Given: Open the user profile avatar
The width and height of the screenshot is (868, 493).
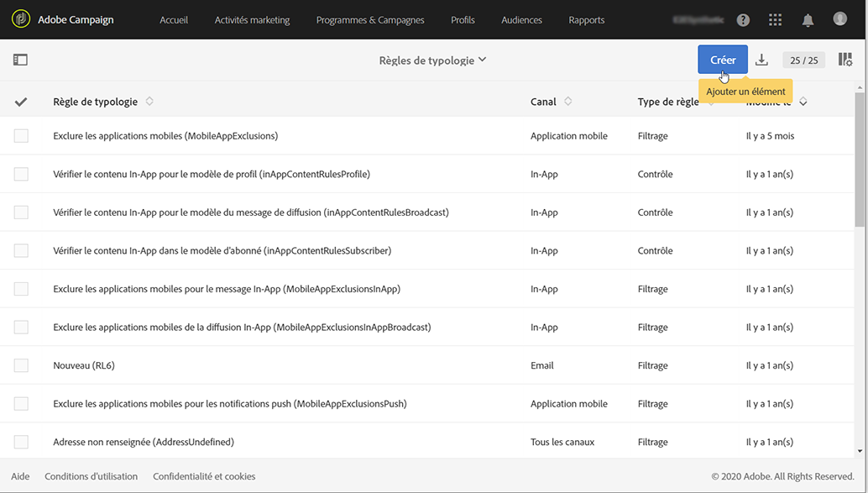Looking at the screenshot, I should [840, 19].
